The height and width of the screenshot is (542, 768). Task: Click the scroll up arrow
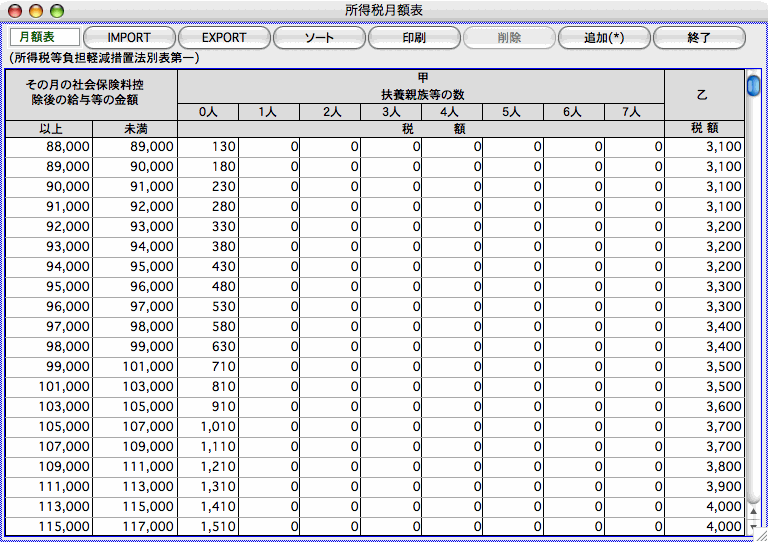coord(753,509)
